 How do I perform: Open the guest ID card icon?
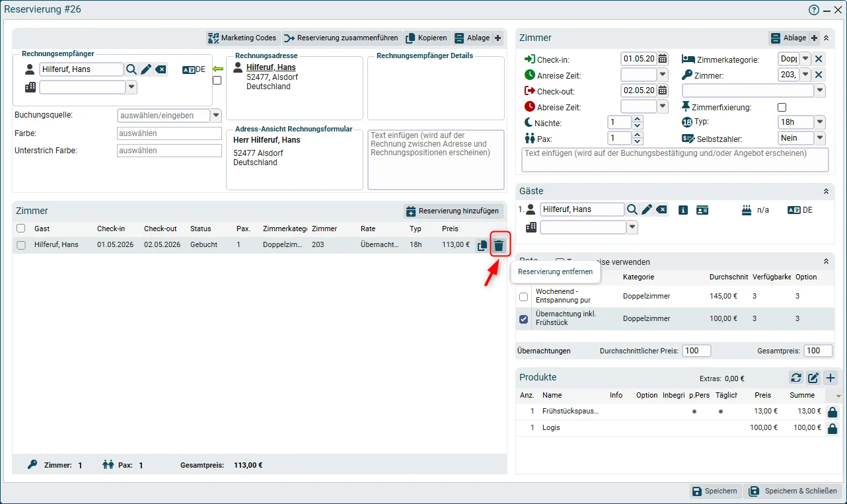pos(702,210)
